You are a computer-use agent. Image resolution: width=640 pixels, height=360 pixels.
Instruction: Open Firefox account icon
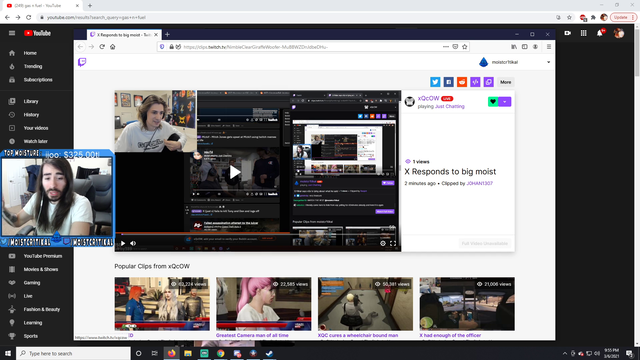point(536,47)
